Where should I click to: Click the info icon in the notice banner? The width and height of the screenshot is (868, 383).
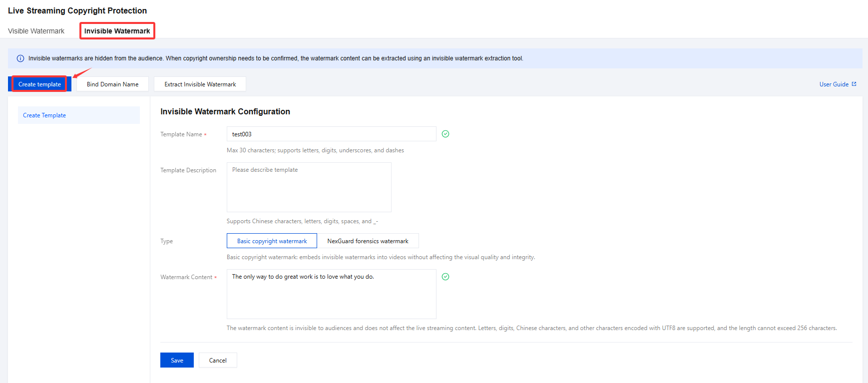coord(20,58)
